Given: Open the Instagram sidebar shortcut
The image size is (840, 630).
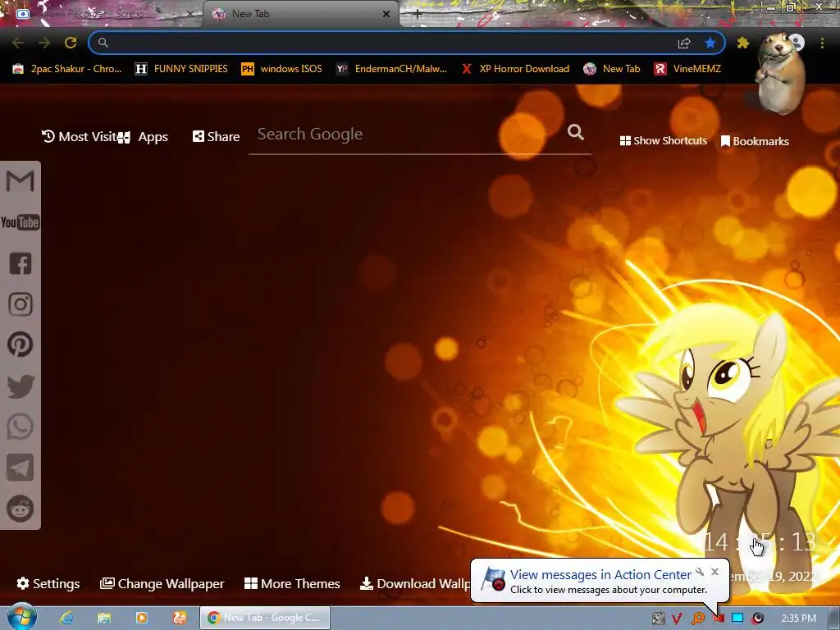Looking at the screenshot, I should pos(21,304).
